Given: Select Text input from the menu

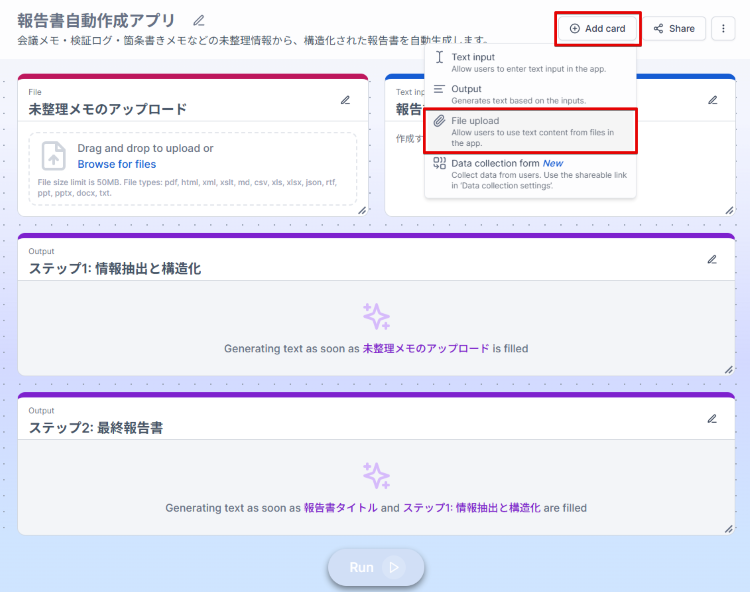Looking at the screenshot, I should coord(473,58).
